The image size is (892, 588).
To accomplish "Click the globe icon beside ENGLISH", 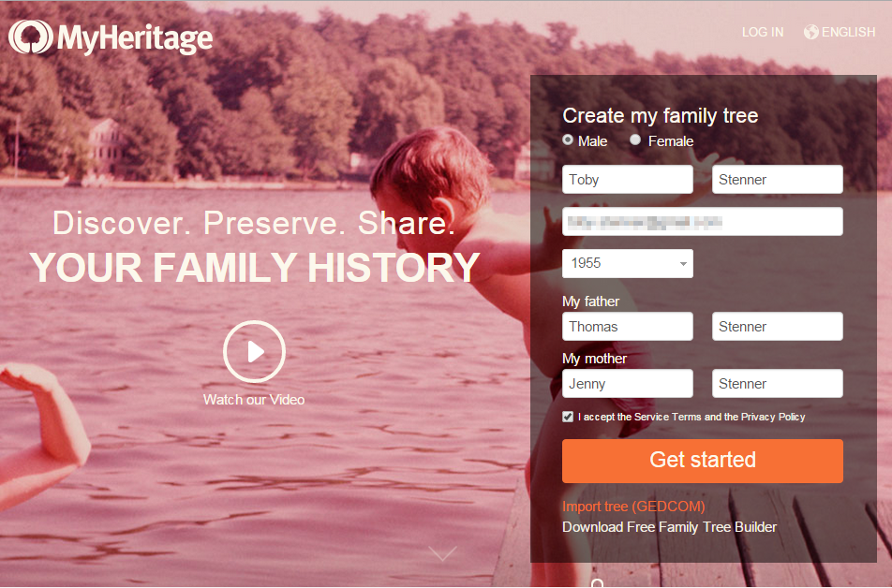I will click(810, 32).
